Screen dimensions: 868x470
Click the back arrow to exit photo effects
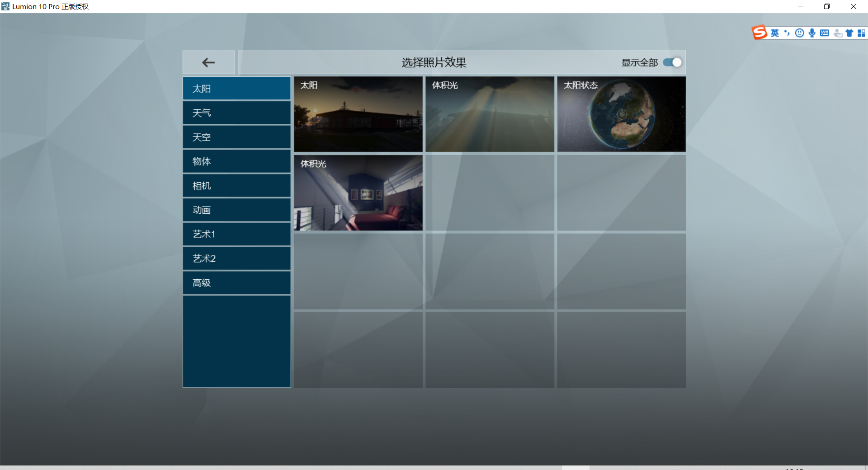tap(208, 62)
